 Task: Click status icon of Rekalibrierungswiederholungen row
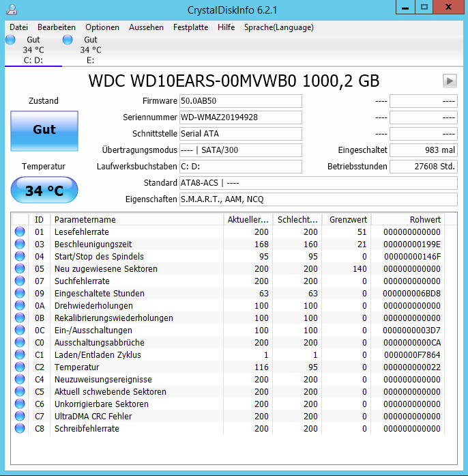click(20, 318)
